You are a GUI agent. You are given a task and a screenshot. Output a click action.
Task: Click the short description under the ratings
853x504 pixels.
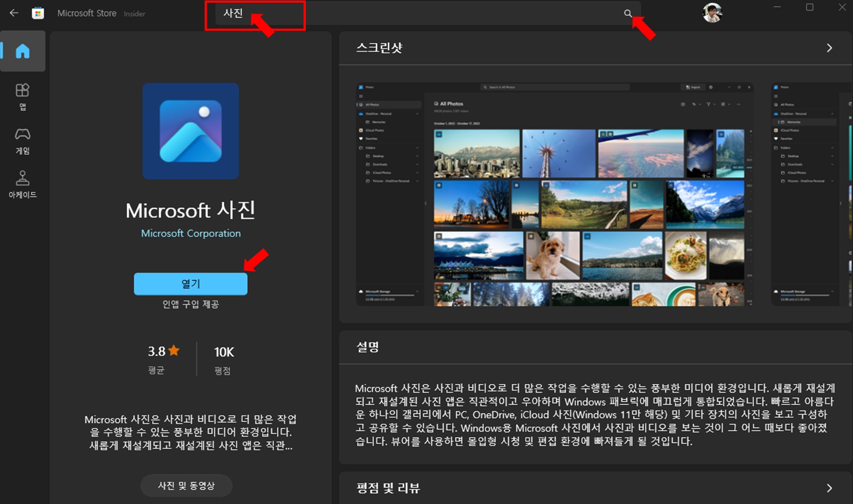[191, 432]
